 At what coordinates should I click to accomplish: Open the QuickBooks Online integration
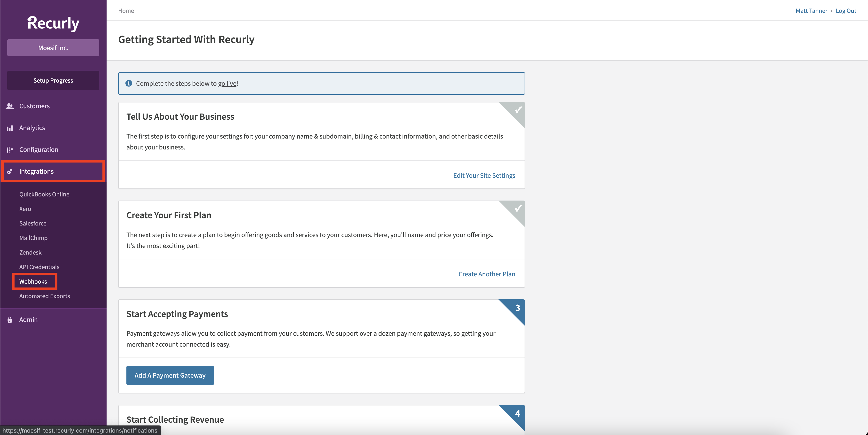pyautogui.click(x=44, y=194)
